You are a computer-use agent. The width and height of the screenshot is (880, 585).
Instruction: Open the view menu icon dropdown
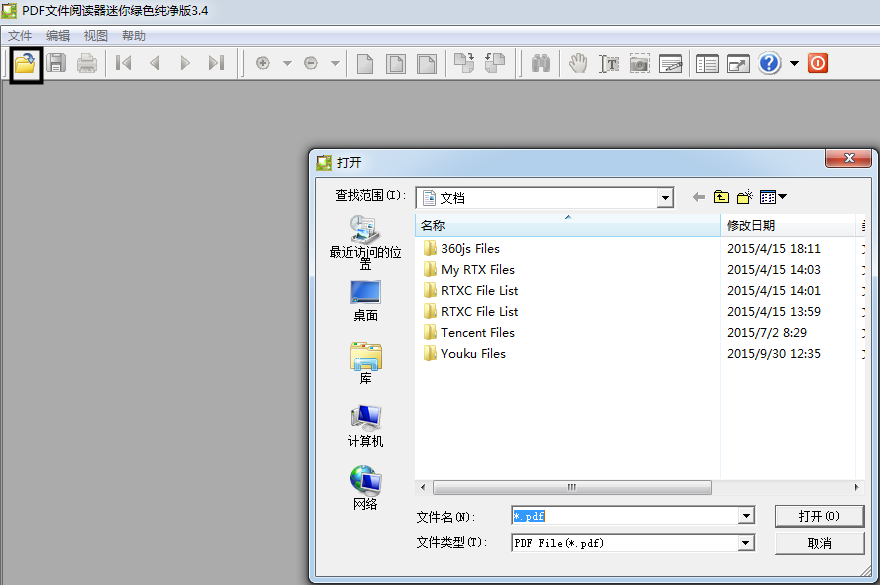[x=773, y=197]
